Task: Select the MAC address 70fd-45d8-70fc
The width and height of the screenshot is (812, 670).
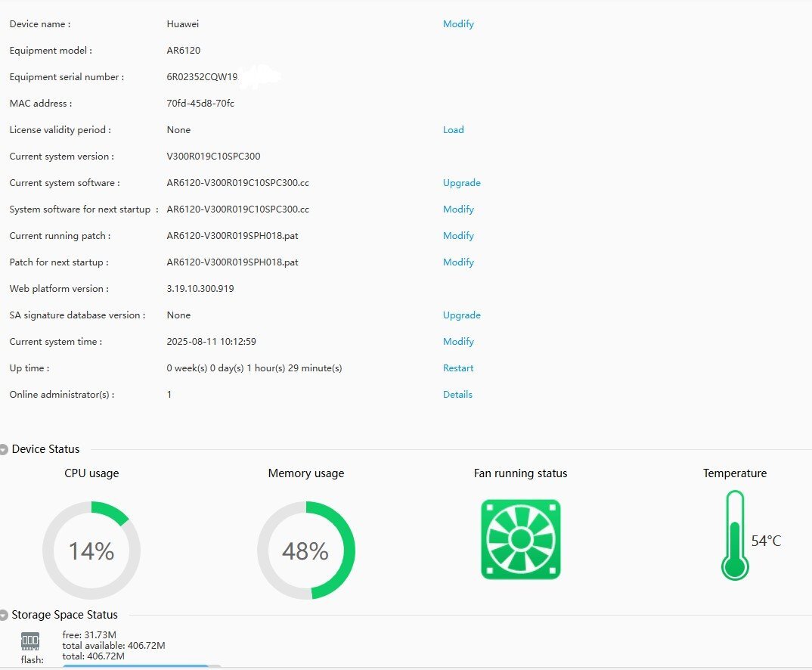Action: (x=200, y=104)
